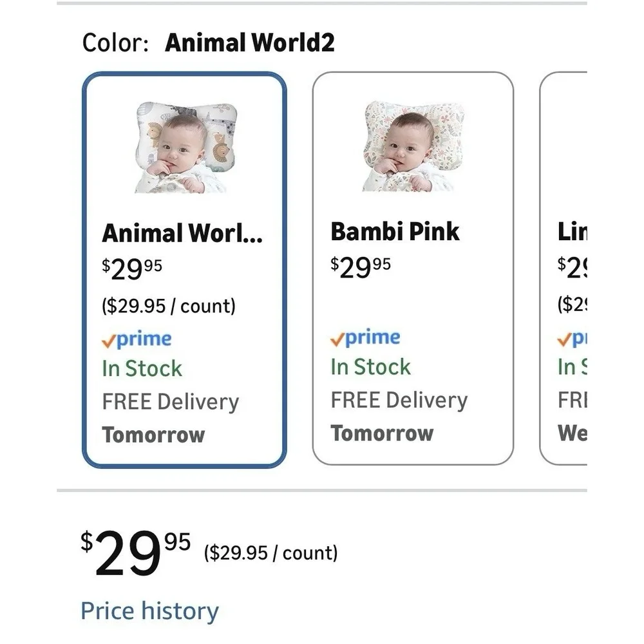Click FREE Delivery Tomorrow on Animal World card
This screenshot has width=644, height=644.
(171, 419)
